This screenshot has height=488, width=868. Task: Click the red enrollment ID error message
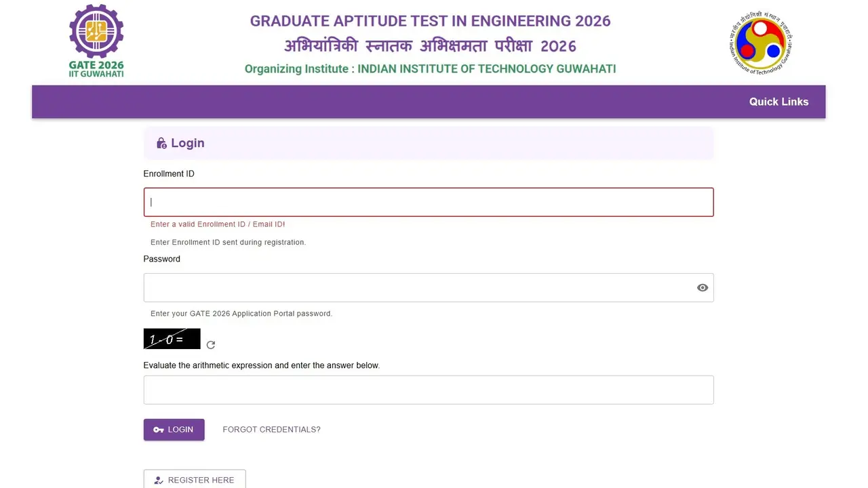[x=218, y=224]
